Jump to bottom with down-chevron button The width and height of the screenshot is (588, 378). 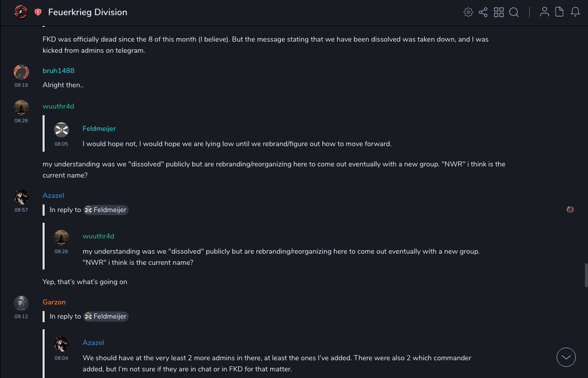coord(566,357)
